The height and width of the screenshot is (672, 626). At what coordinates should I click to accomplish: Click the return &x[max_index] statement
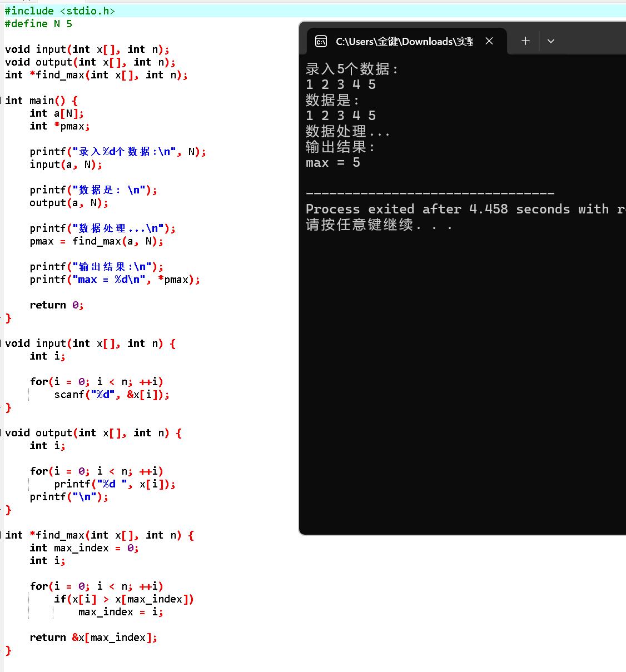pyautogui.click(x=93, y=637)
